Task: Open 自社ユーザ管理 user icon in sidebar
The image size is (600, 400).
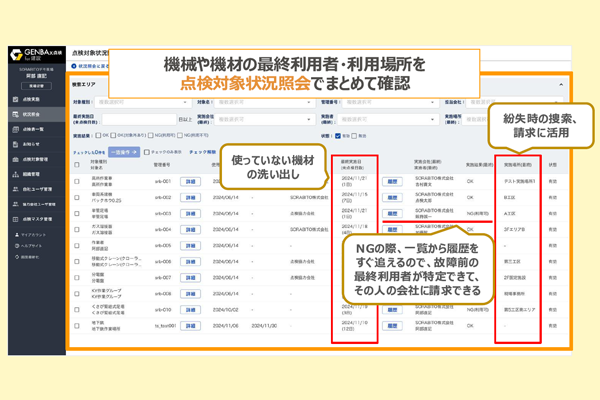Action: pyautogui.click(x=14, y=188)
